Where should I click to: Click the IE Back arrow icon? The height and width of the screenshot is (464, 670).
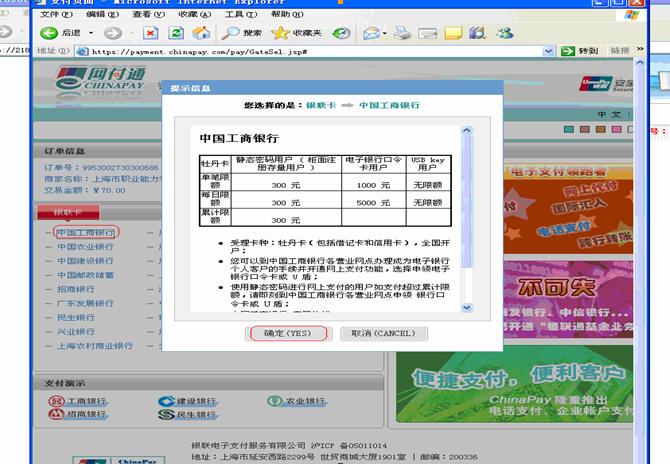pyautogui.click(x=49, y=33)
